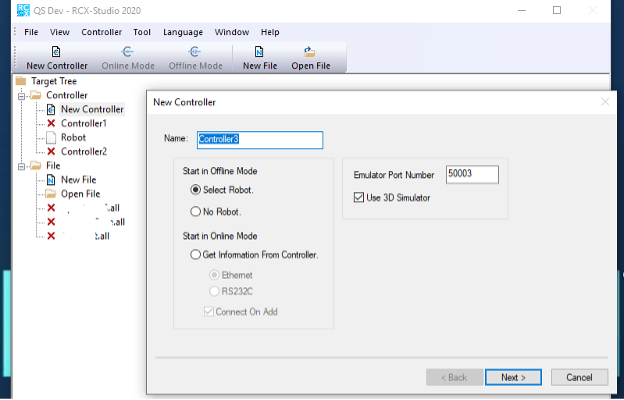Collapse the Controller tree node

(x=22, y=95)
